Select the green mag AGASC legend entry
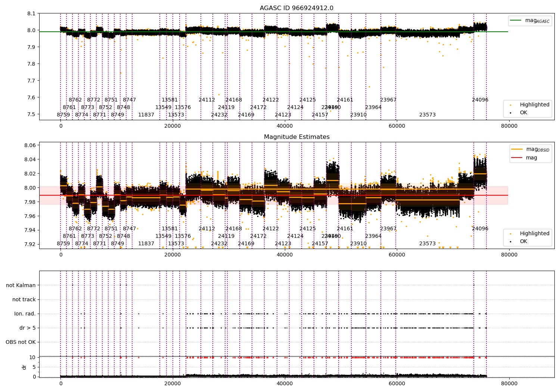The width and height of the screenshot is (560, 392). pyautogui.click(x=530, y=21)
